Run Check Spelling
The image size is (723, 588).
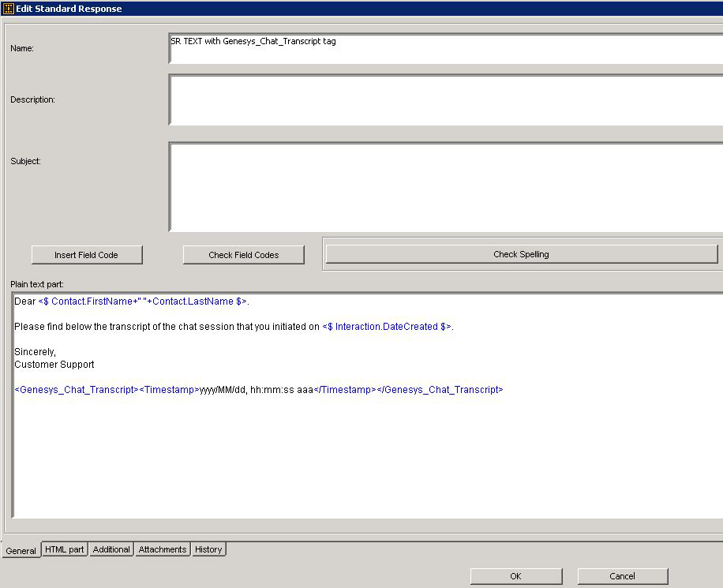coord(521,254)
